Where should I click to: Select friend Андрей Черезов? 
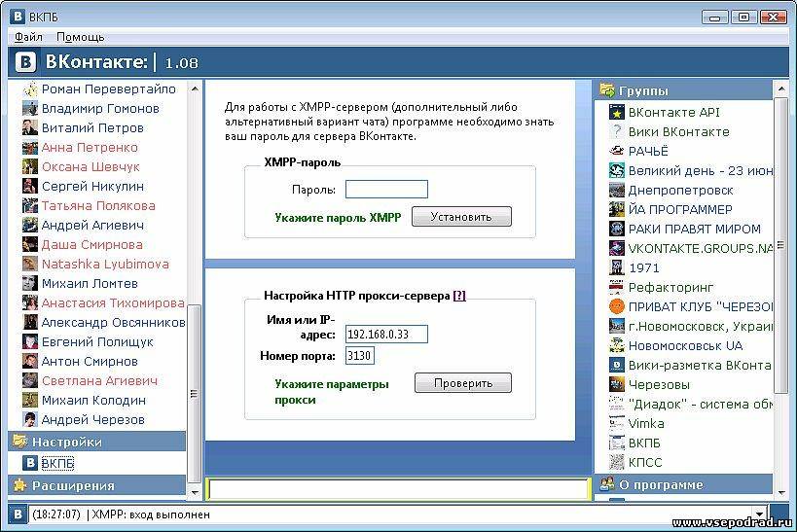coord(93,420)
